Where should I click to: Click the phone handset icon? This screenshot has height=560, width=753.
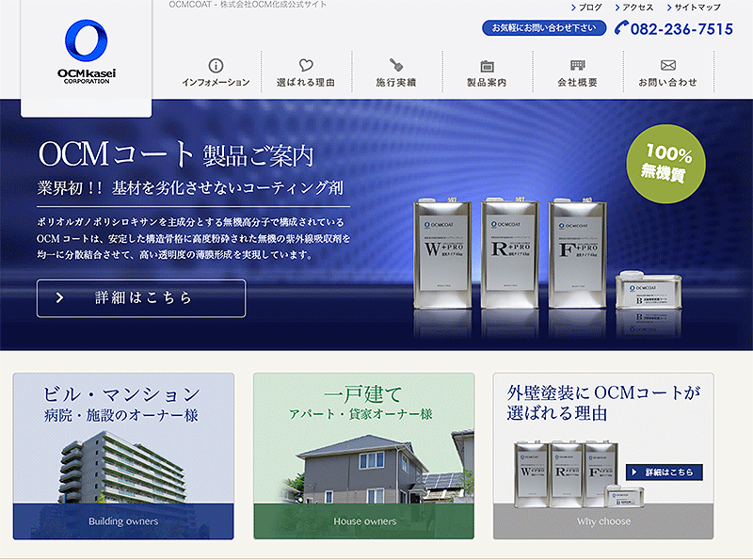621,27
